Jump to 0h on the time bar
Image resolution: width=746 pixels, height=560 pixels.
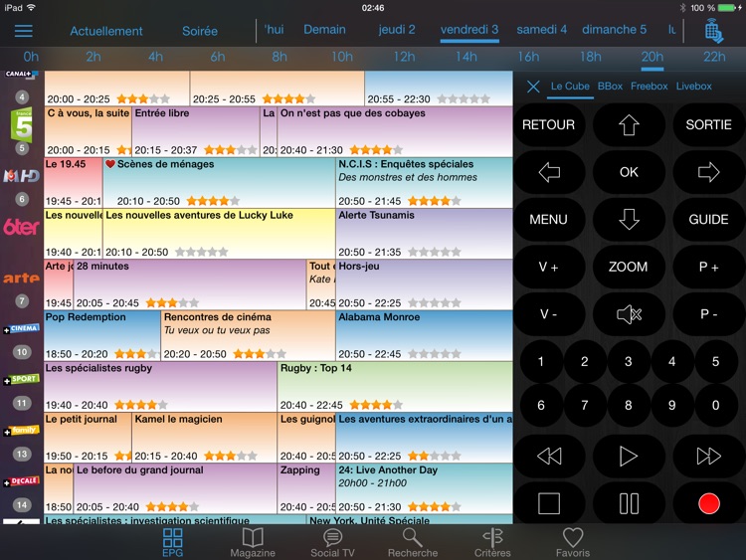click(31, 57)
